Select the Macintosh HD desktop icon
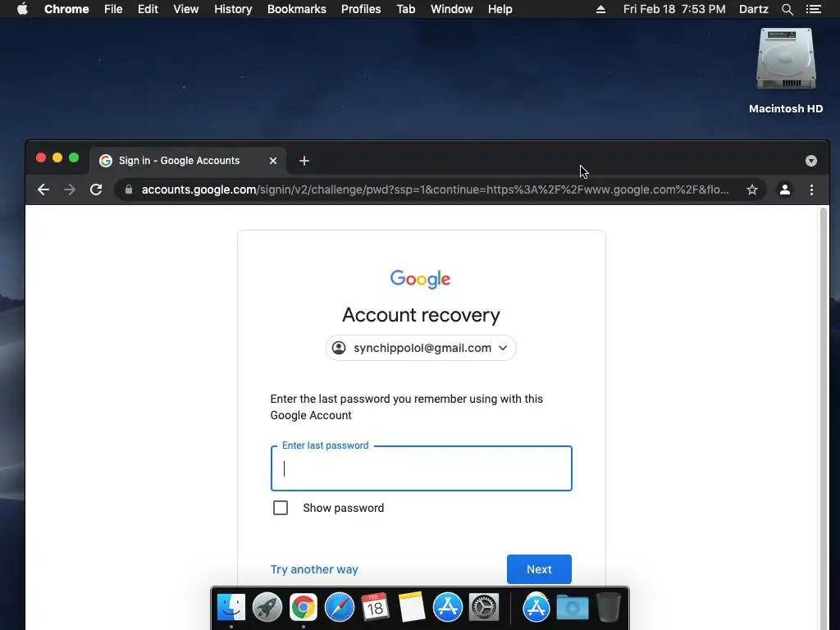This screenshot has height=630, width=840. pyautogui.click(x=785, y=70)
